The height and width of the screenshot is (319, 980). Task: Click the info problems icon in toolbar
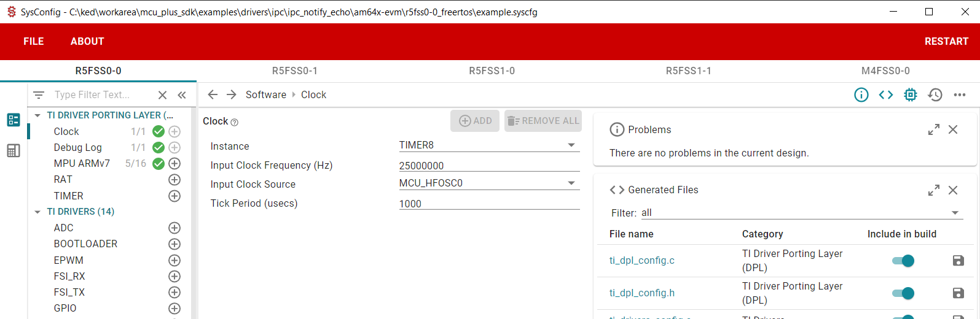861,94
